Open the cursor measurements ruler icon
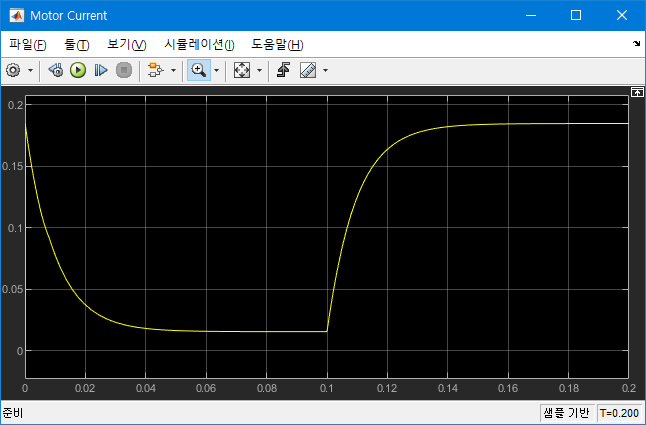Image resolution: width=646 pixels, height=425 pixels. (308, 70)
